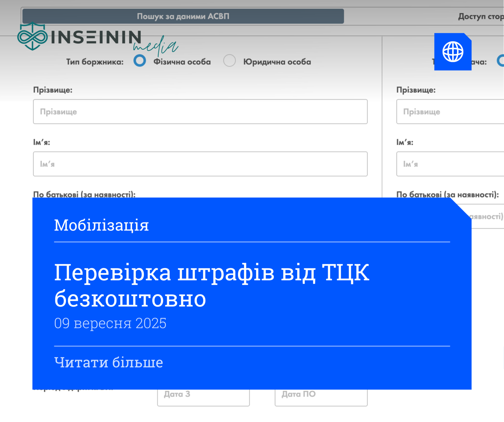
Task: Click the Пошук за даними АСВП tab
Action: tap(183, 16)
